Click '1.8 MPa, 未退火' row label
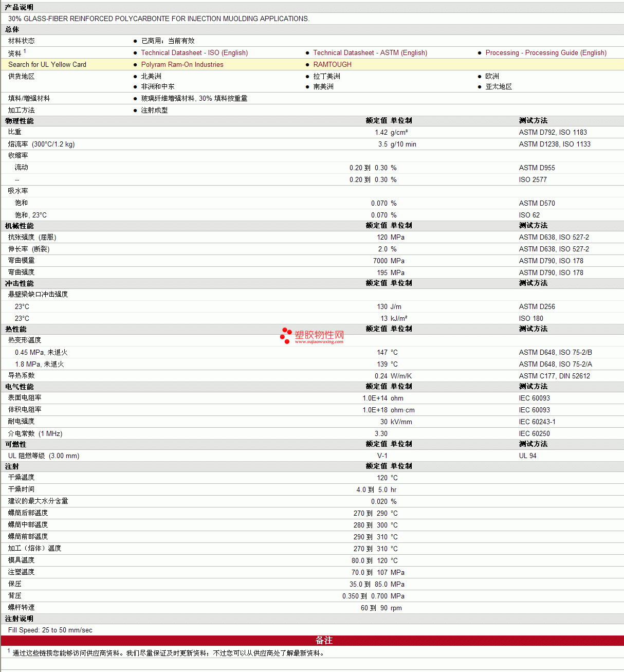The height and width of the screenshot is (672, 624). (x=40, y=365)
